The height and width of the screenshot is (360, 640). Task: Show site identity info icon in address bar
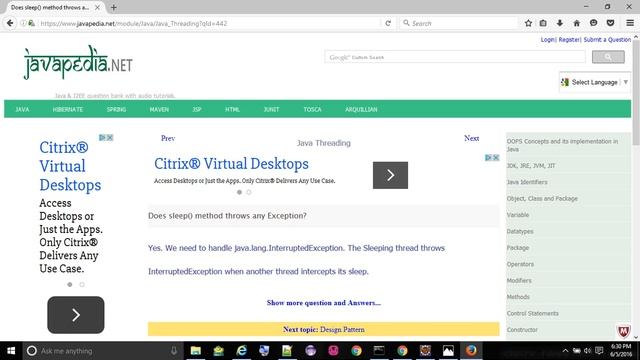pos(23,23)
